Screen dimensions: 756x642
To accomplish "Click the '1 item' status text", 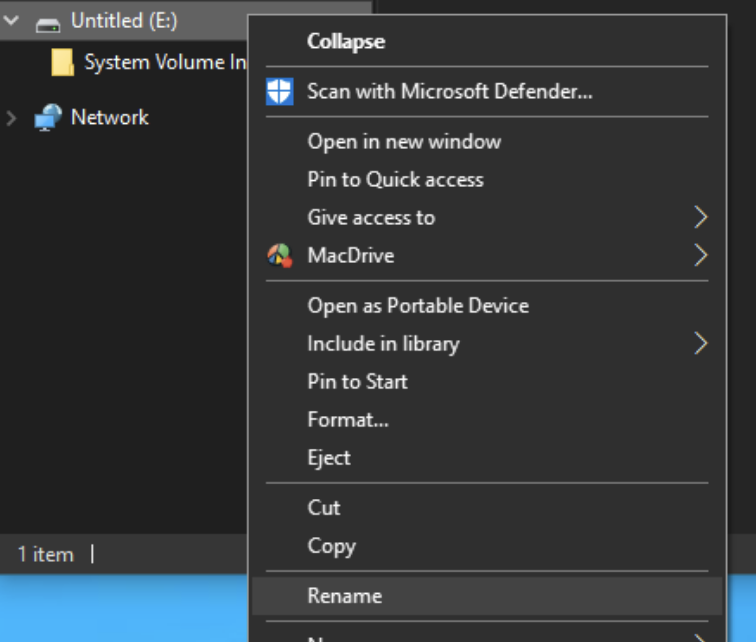I will [x=45, y=555].
